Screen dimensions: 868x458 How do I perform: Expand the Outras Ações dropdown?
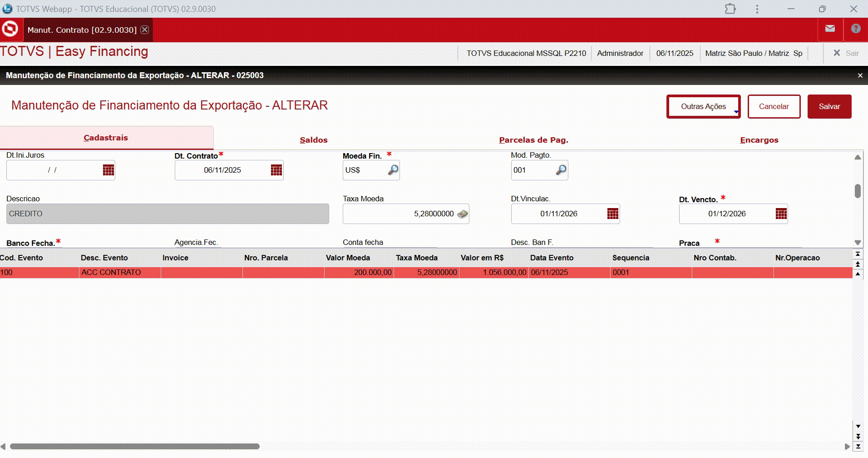[703, 106]
